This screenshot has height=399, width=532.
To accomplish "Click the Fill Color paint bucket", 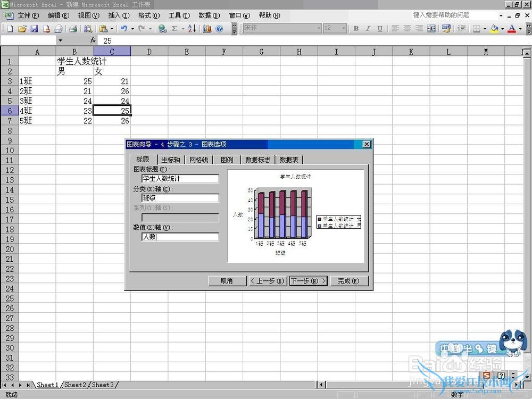I will (494, 29).
